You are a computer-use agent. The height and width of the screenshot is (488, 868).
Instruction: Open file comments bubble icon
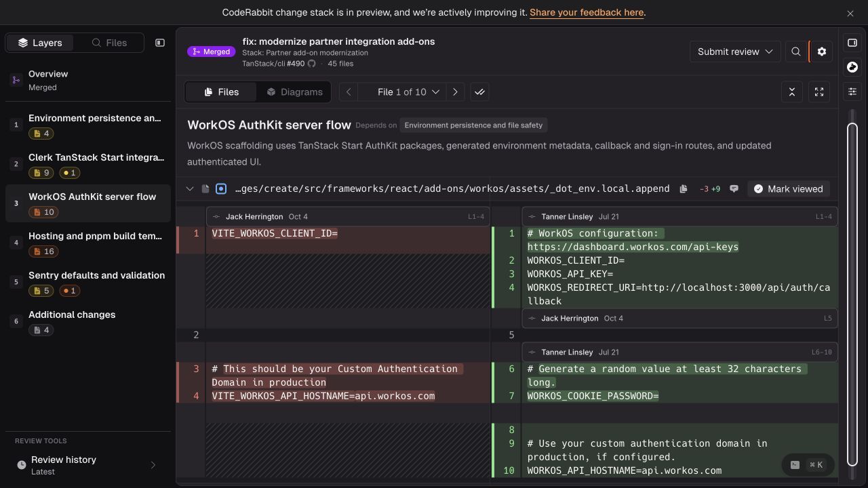click(734, 189)
